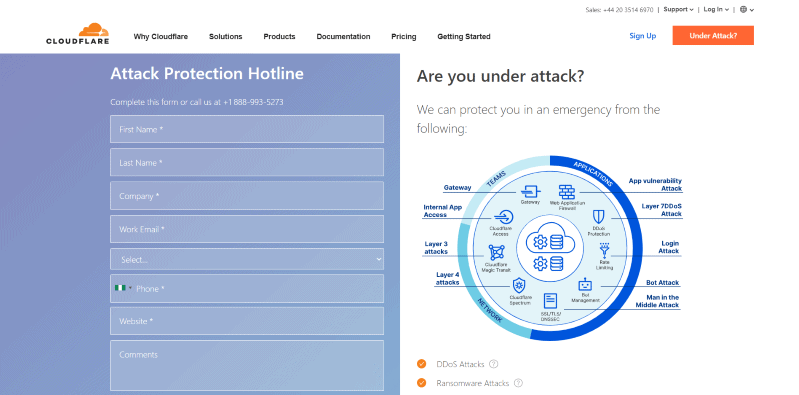The width and height of the screenshot is (799, 395).
Task: Open the phone country flag selector
Action: 123,288
